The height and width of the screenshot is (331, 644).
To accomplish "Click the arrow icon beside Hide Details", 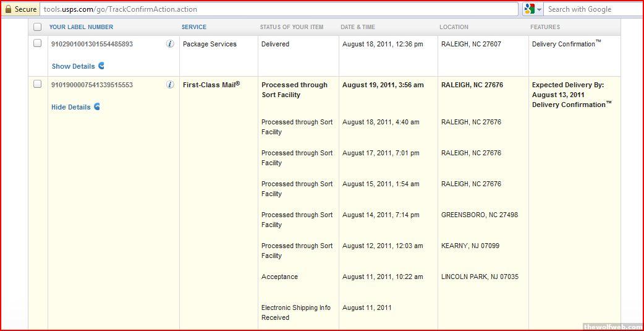I will click(97, 107).
